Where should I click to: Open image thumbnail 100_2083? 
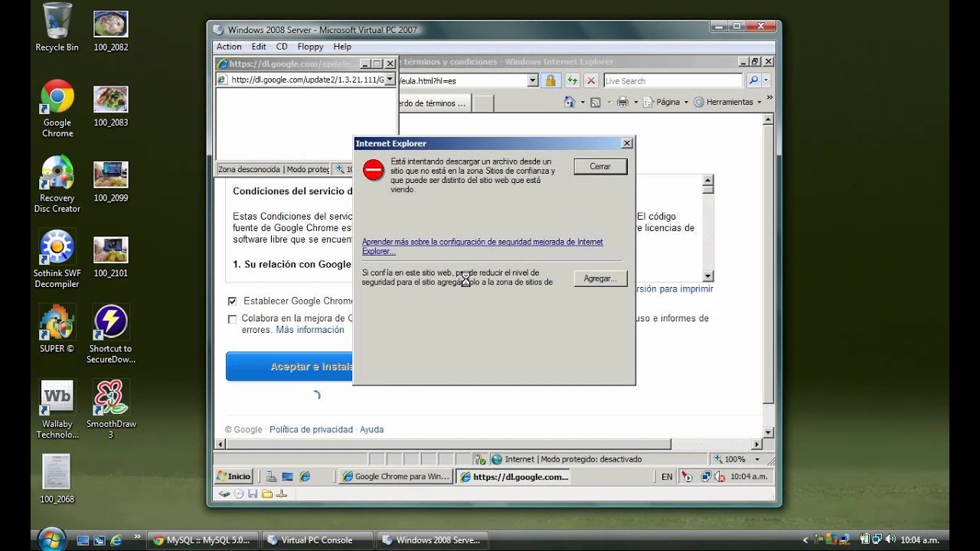[x=111, y=106]
